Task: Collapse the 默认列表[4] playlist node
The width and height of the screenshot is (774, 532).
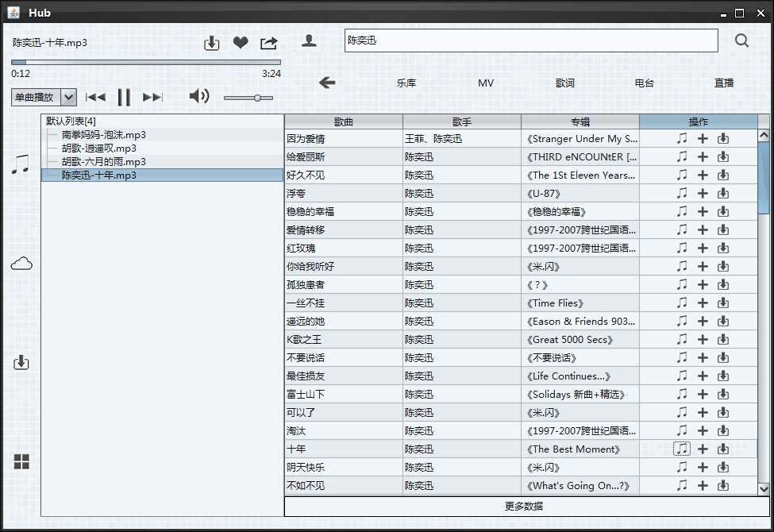Action: point(71,121)
